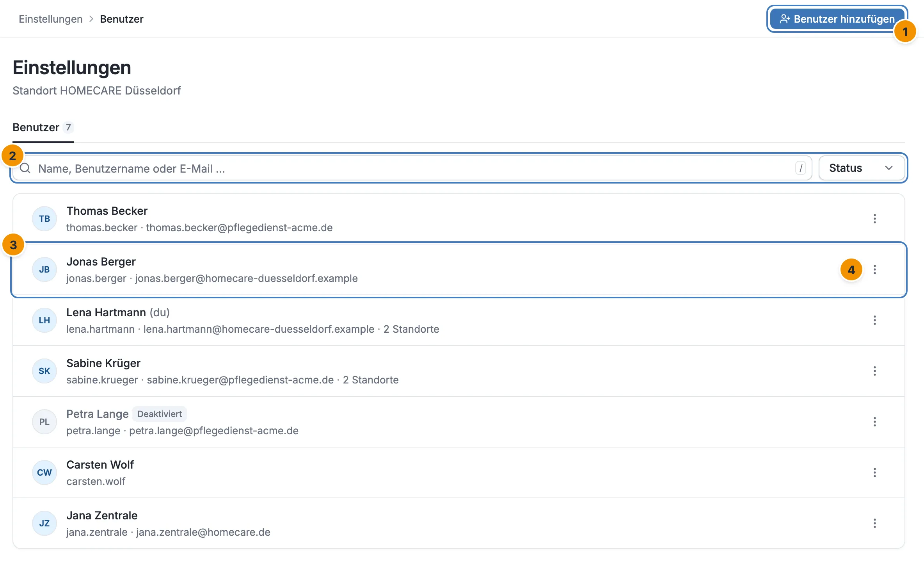Click the SK avatar of Sabine Krüger
Image resolution: width=924 pixels, height=567 pixels.
[44, 371]
